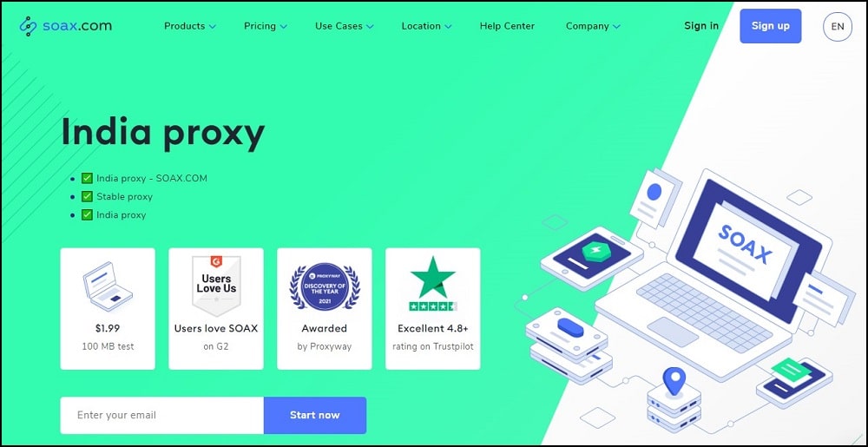Click the checkmark beside Stable proxy
The height and width of the screenshot is (447, 868).
tap(87, 196)
